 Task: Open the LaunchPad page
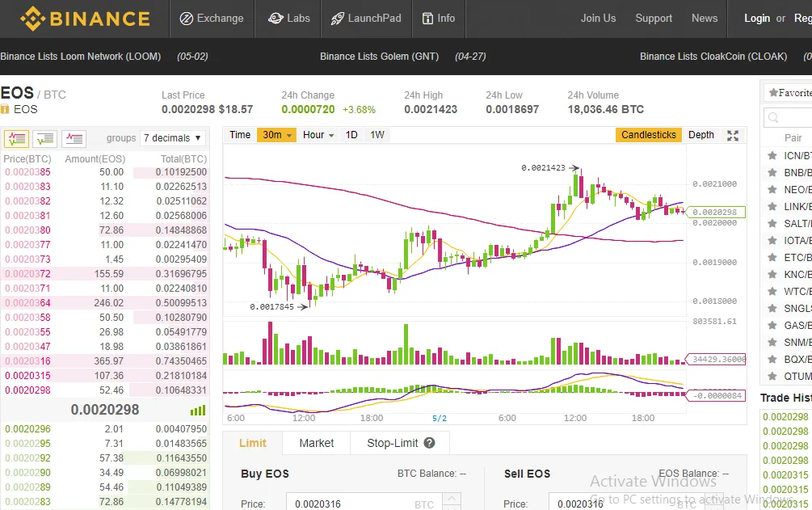coord(366,19)
